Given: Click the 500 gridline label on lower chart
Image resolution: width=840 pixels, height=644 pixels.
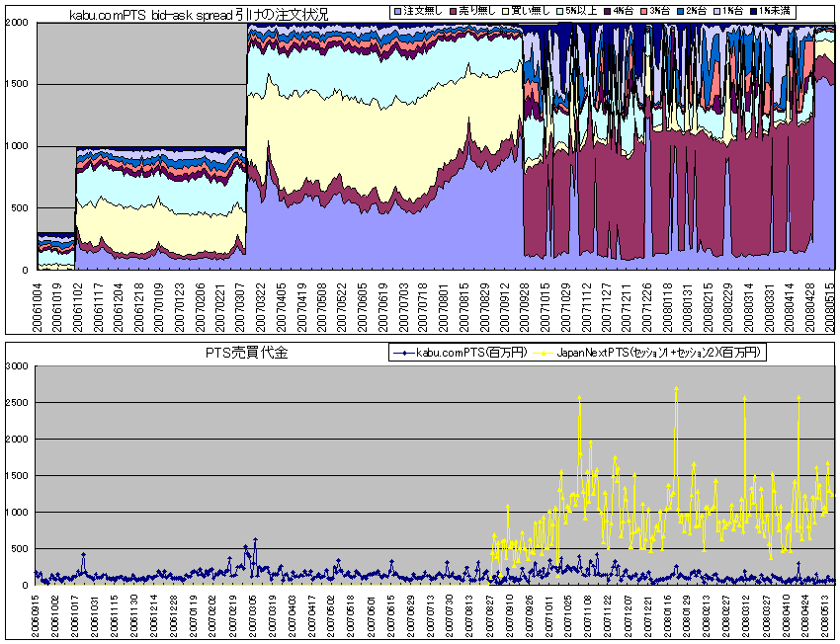Looking at the screenshot, I should [x=22, y=548].
